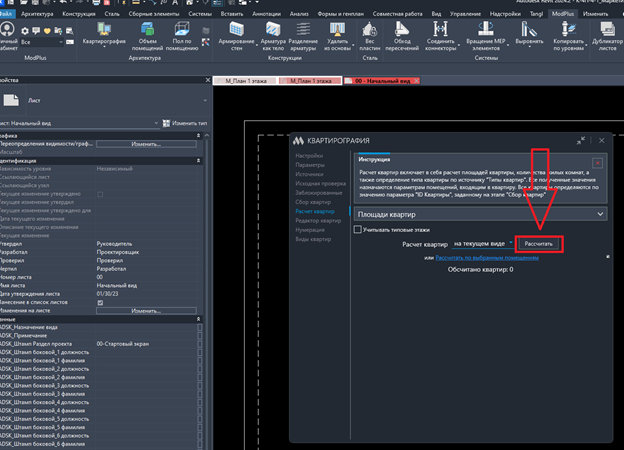Toggle Текущее изменение утверждено checkbox

coord(100,194)
